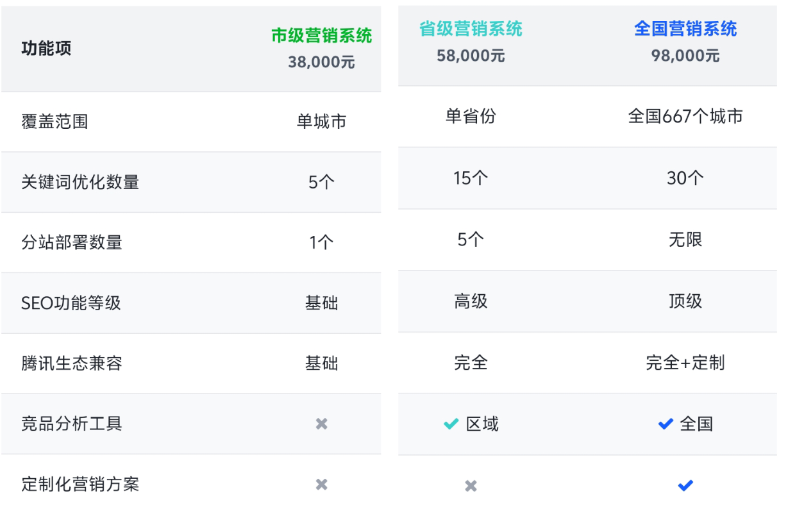Click the 38,000元 price
The height and width of the screenshot is (532, 788).
coord(321,62)
